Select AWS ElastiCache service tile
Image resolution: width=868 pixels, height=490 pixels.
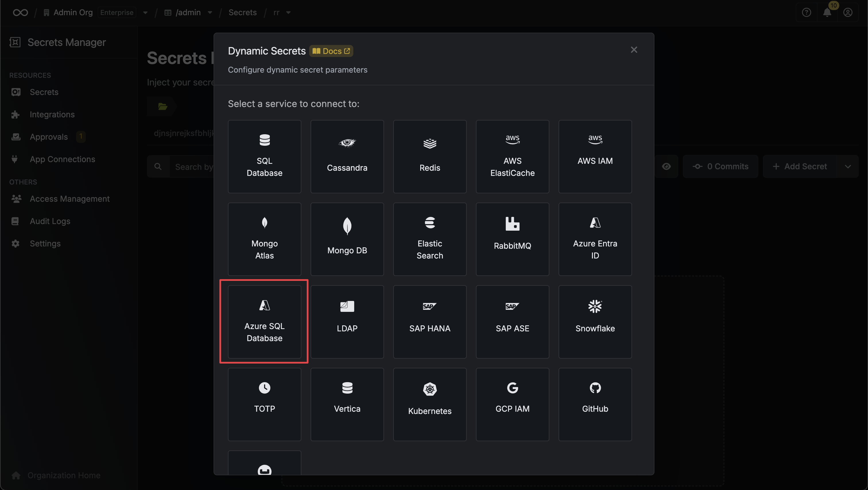pos(512,157)
